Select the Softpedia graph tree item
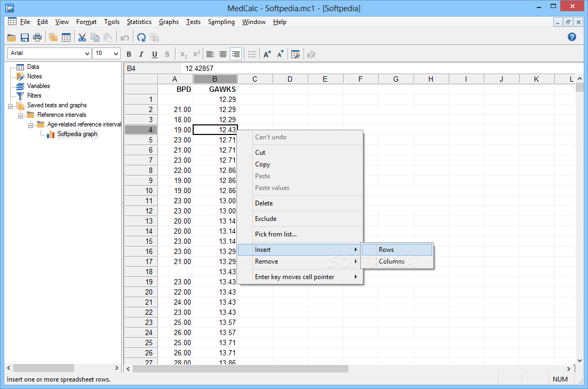 (x=77, y=134)
